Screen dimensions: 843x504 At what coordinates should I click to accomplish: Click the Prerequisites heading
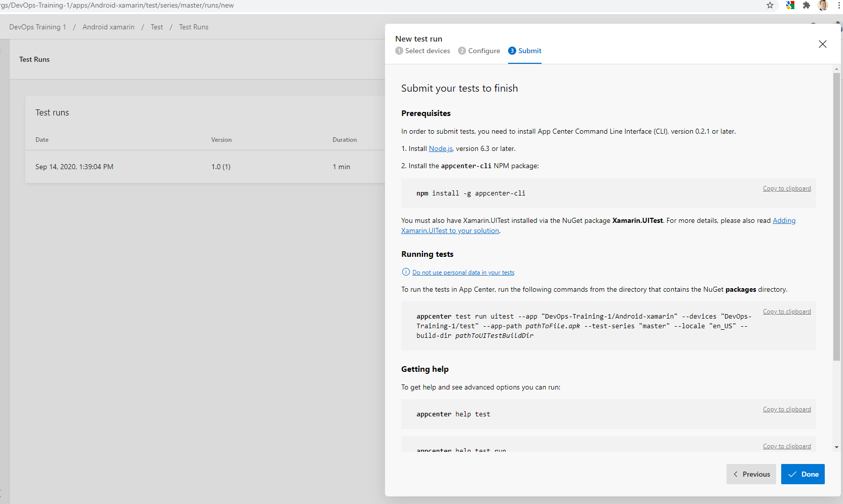(426, 113)
